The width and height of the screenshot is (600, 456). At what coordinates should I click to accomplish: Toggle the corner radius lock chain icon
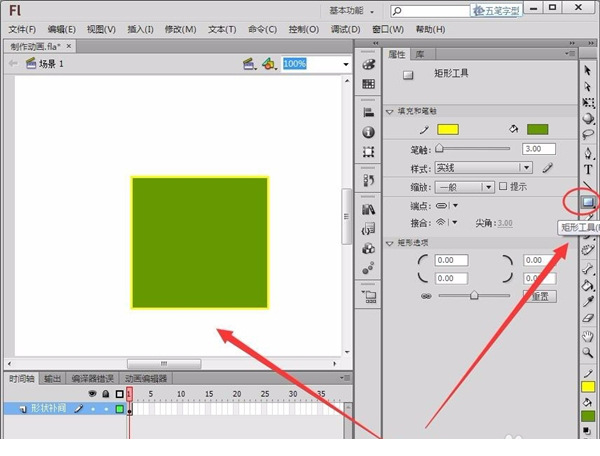[426, 296]
